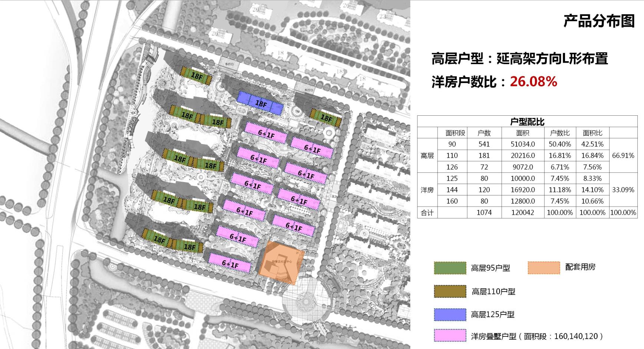Screen dimensions: 644x349
Task: Click the 126 area segment cell
Action: click(452, 167)
